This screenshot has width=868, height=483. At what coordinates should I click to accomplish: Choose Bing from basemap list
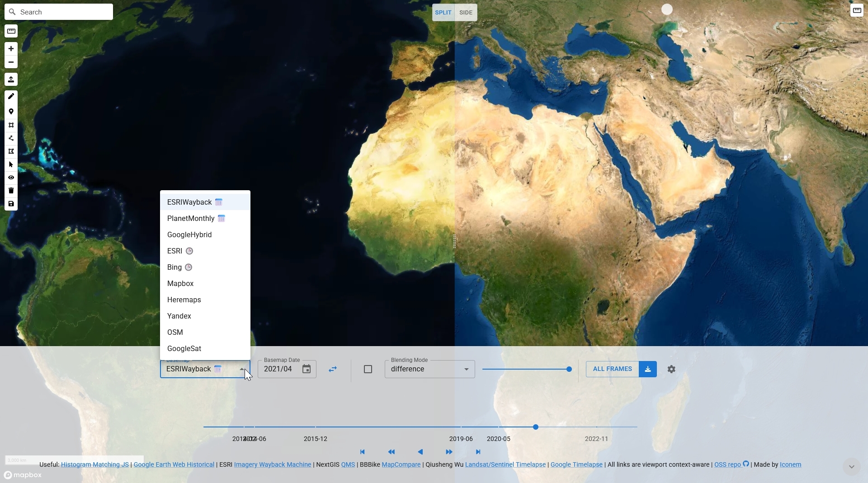[205, 267]
